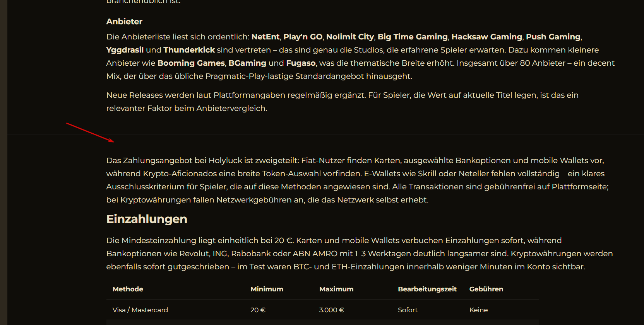
Task: Select the bold text NetEnt
Action: [265, 37]
